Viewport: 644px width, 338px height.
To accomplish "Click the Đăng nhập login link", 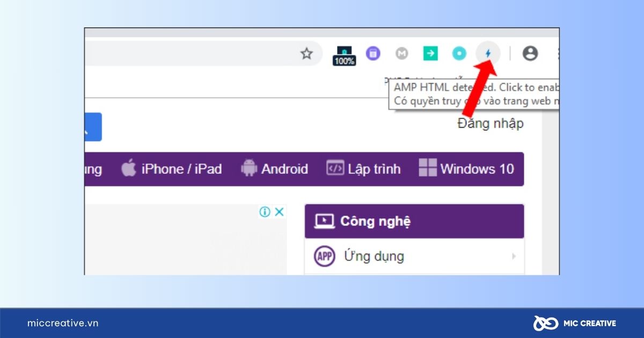I will coord(491,123).
